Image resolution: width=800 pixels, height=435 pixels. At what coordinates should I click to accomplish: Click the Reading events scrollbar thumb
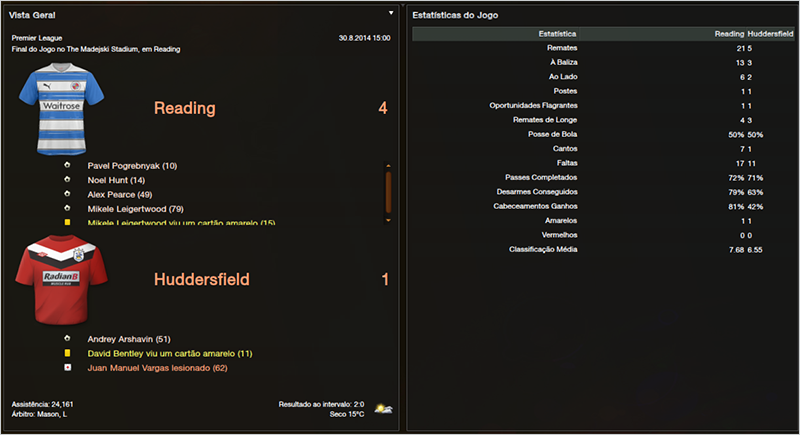click(388, 188)
